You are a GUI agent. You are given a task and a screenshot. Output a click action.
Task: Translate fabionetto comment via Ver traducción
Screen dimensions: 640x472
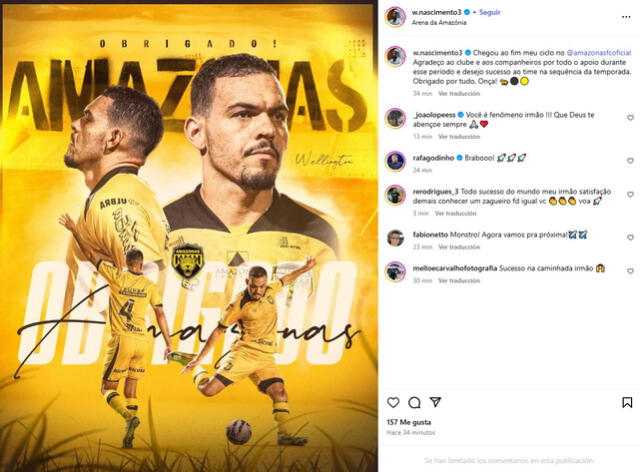[x=459, y=247]
